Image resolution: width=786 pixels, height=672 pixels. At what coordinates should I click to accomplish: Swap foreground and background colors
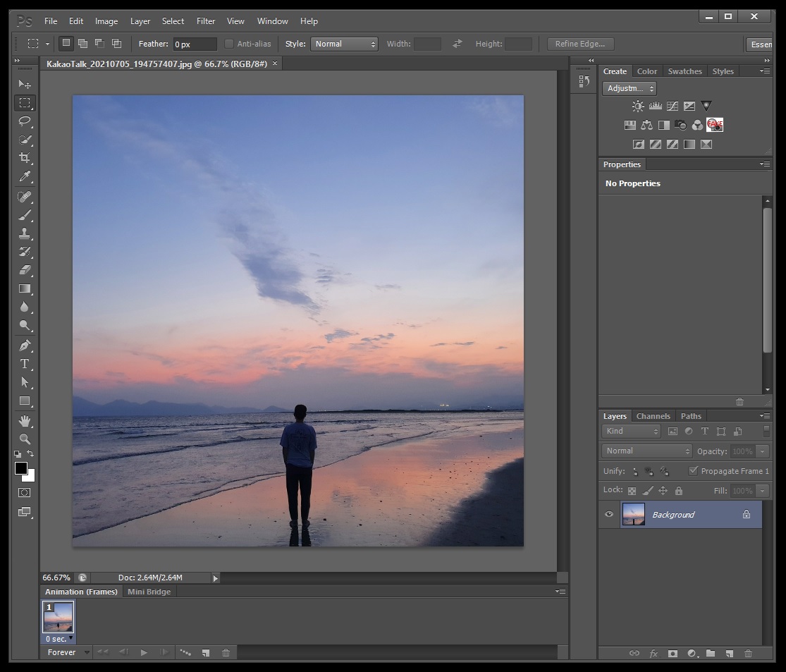point(30,453)
